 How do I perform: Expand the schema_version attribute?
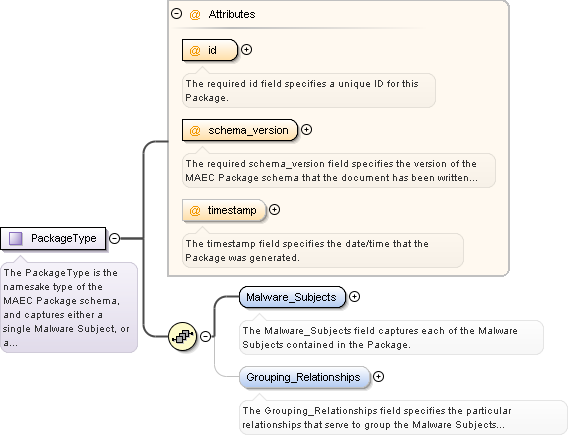coord(307,129)
